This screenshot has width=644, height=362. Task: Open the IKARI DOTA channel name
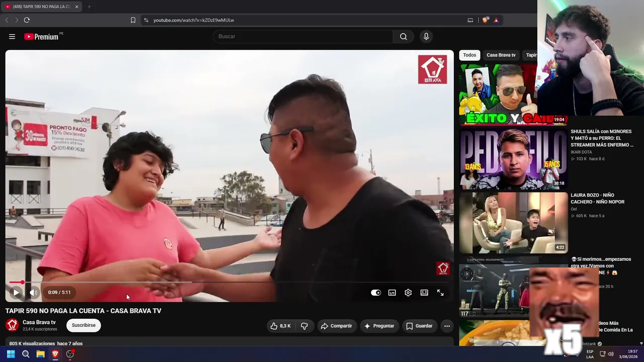point(581,152)
